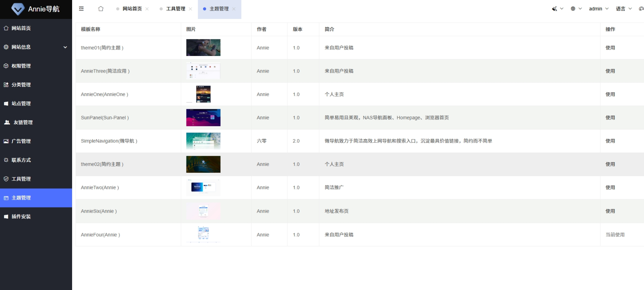Open 权限管理 in the sidebar
Screen dimensions: 644x290
click(36, 66)
